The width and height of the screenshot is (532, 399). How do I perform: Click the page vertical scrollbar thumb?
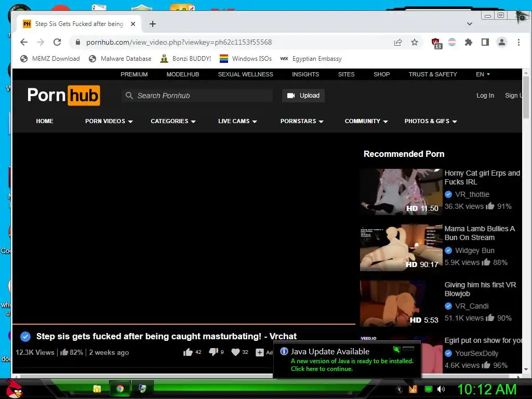[526, 98]
